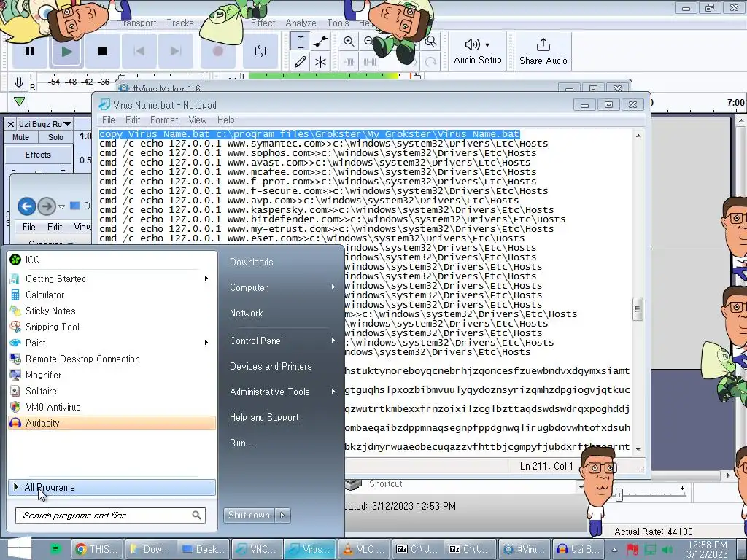This screenshot has width=747, height=560.
Task: Click the Audacity Zoom In magnifier
Action: click(349, 42)
